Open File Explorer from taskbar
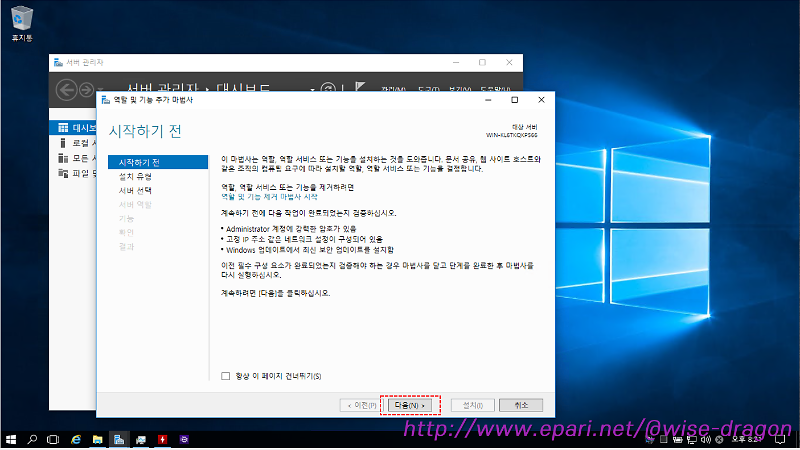This screenshot has width=800, height=450. (97, 439)
